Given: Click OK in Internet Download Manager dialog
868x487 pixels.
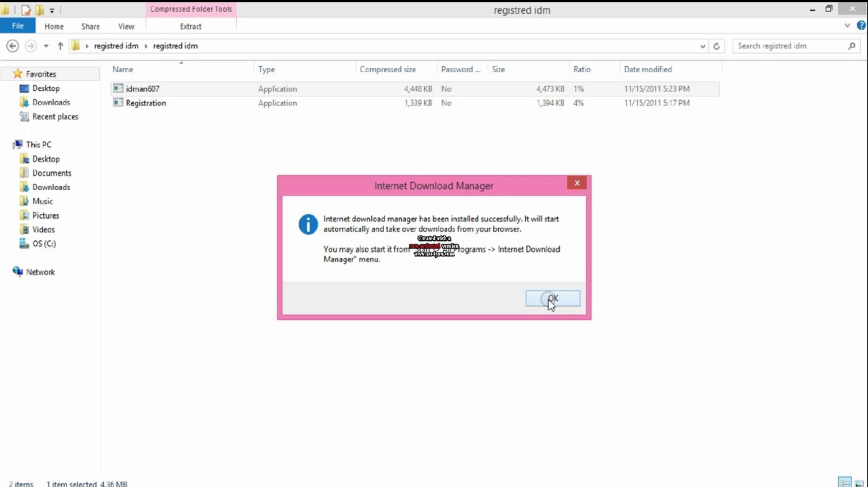Looking at the screenshot, I should 553,299.
